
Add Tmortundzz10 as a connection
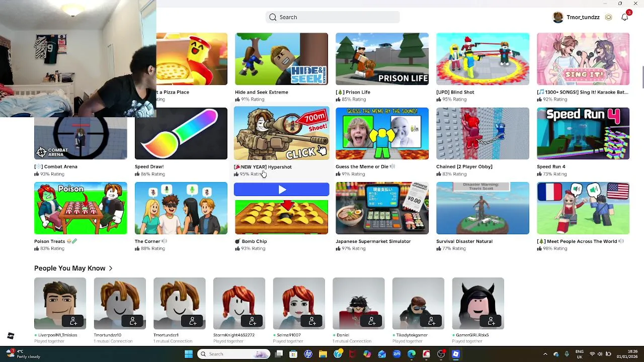(x=133, y=321)
